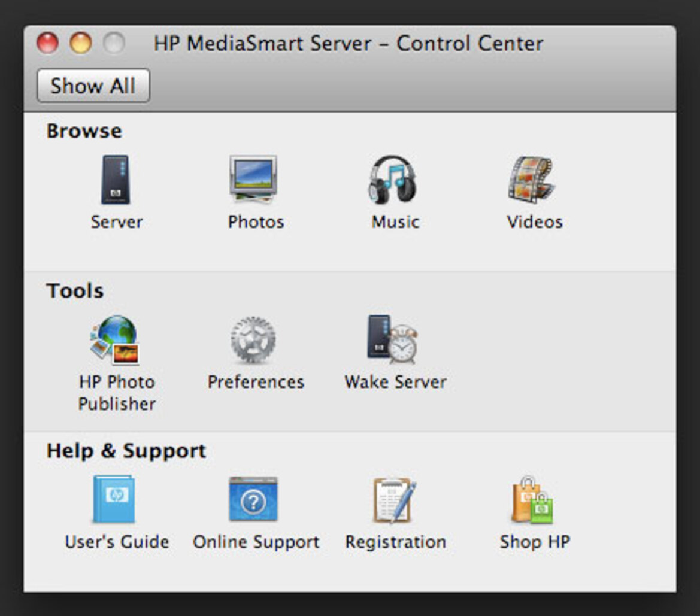Open the Photos monitor icon
Viewport: 700px width, 616px height.
tap(253, 179)
